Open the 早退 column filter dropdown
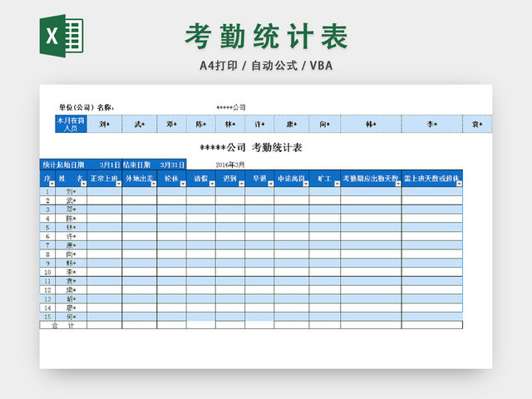This screenshot has height=399, width=532. point(270,184)
